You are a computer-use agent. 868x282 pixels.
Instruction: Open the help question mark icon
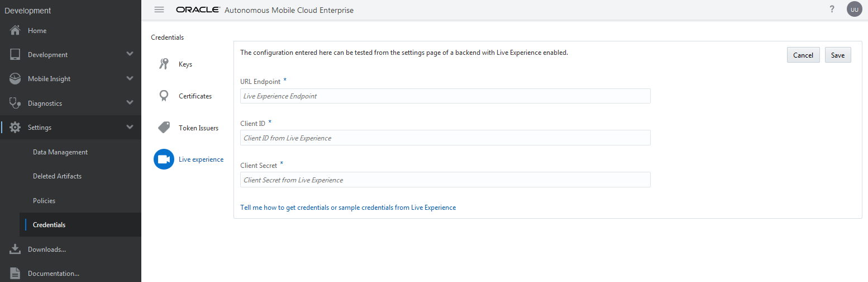(x=832, y=10)
